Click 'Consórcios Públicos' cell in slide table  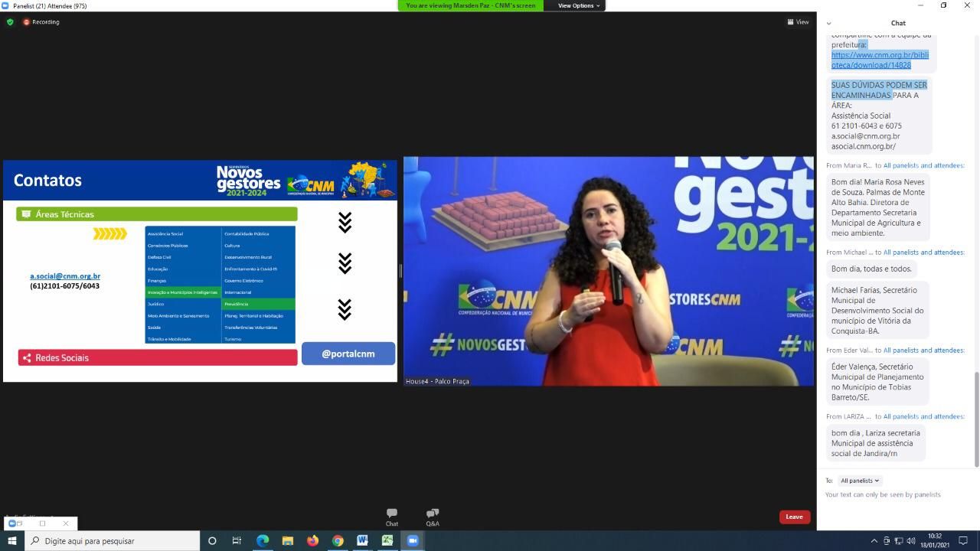coord(183,246)
